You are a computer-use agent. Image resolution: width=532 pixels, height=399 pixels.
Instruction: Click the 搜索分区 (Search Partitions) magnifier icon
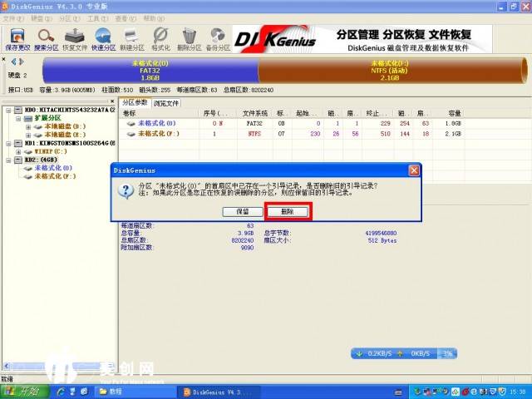coord(47,38)
